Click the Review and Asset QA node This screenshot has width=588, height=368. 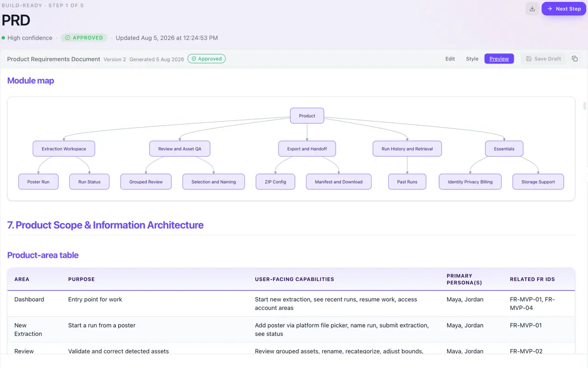[180, 149]
